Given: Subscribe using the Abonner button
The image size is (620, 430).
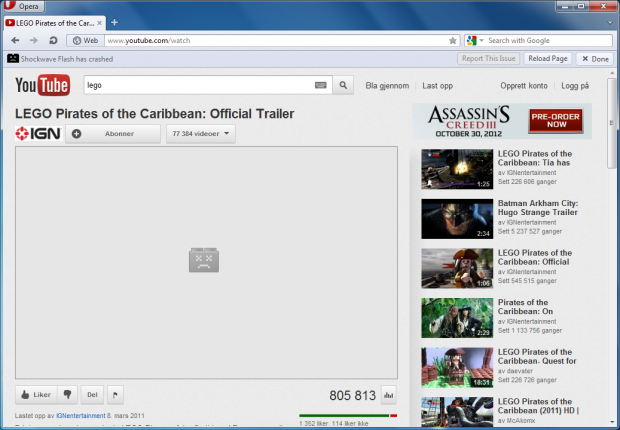Looking at the screenshot, I should tap(112, 133).
